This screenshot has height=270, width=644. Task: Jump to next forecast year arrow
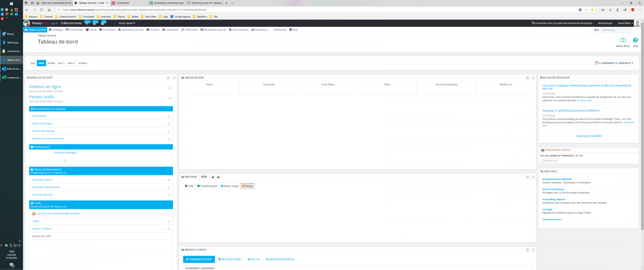218,177
